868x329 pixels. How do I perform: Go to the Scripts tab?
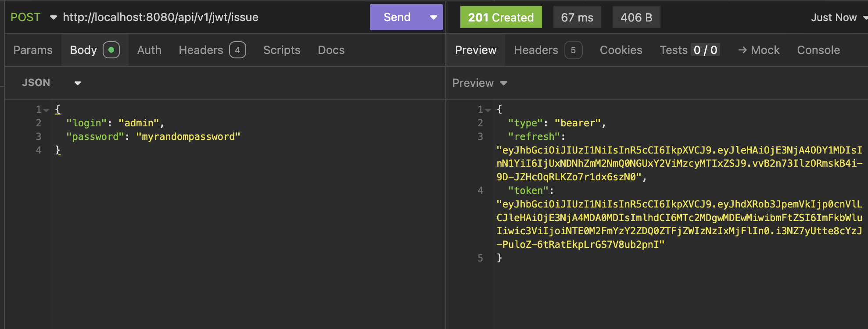pos(282,50)
